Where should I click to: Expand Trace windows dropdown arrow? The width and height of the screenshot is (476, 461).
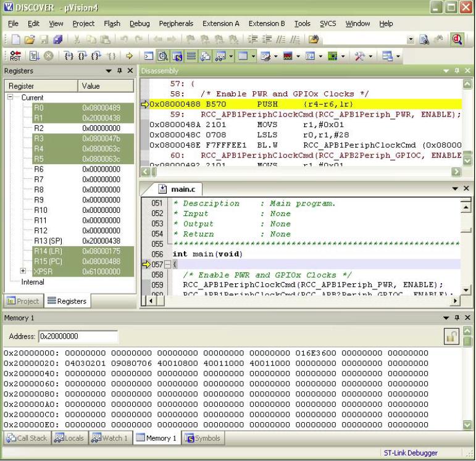click(320, 56)
